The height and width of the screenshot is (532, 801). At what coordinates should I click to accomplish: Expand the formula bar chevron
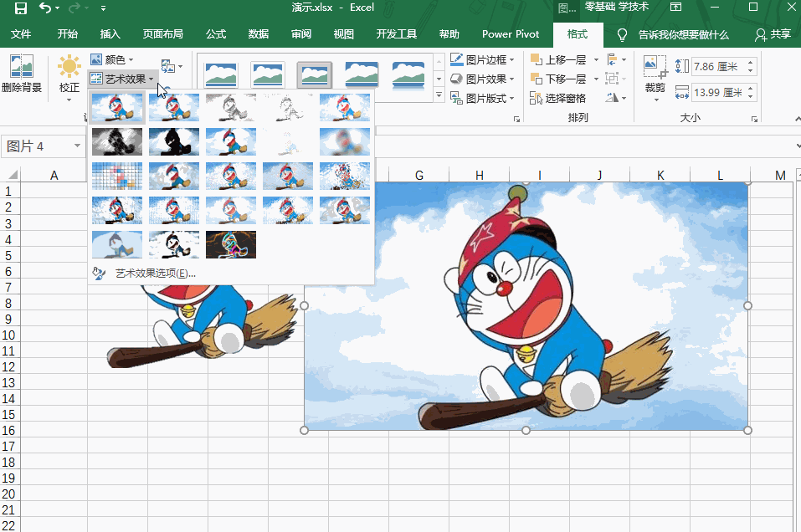pyautogui.click(x=797, y=146)
